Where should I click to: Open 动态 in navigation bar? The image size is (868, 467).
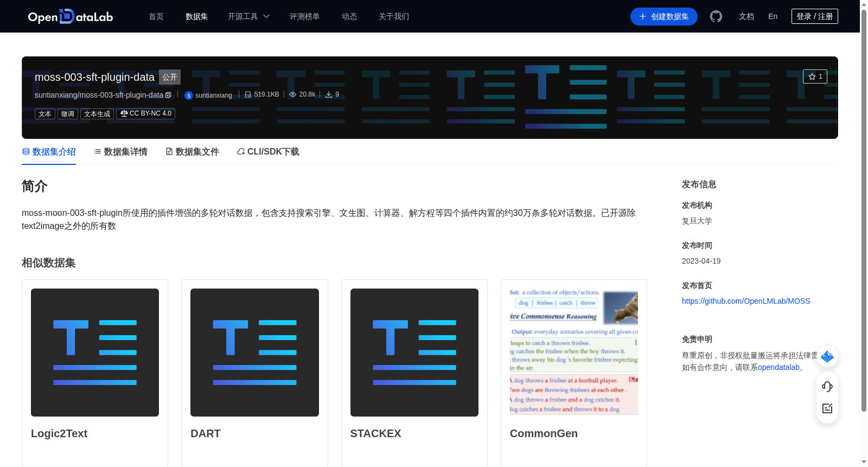coord(349,16)
